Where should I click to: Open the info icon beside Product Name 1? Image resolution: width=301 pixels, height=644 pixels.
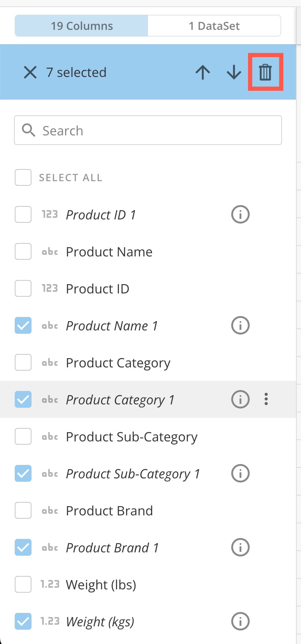240,325
